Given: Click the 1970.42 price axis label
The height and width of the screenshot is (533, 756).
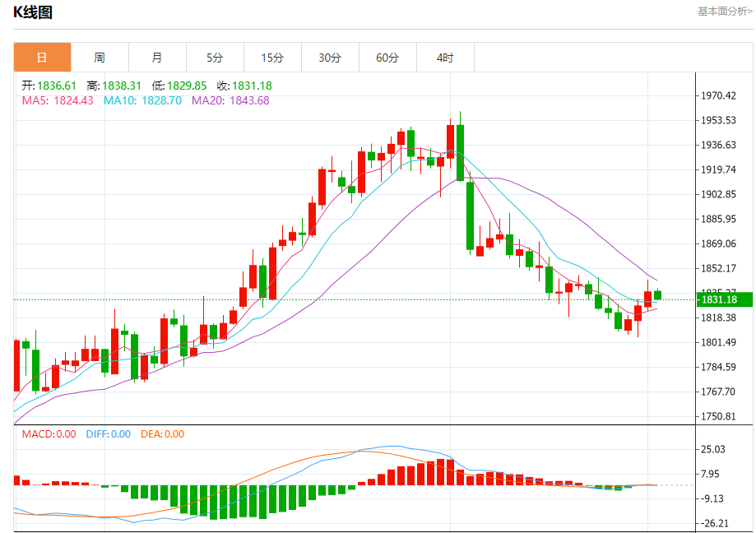Looking at the screenshot, I should tap(718, 96).
